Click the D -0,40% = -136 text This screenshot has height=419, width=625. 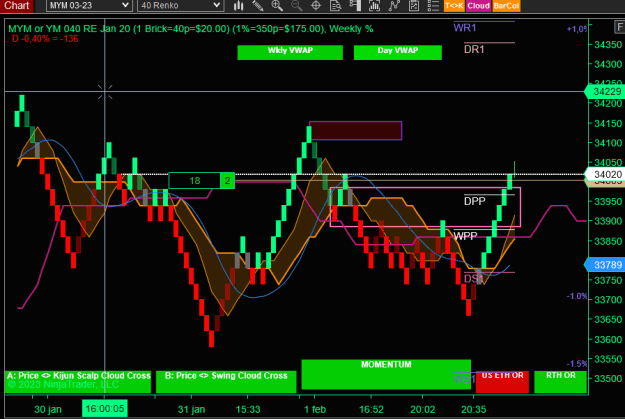point(45,39)
